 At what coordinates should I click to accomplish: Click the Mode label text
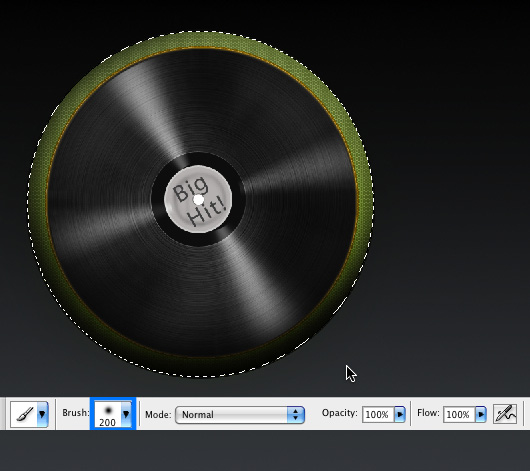[158, 415]
